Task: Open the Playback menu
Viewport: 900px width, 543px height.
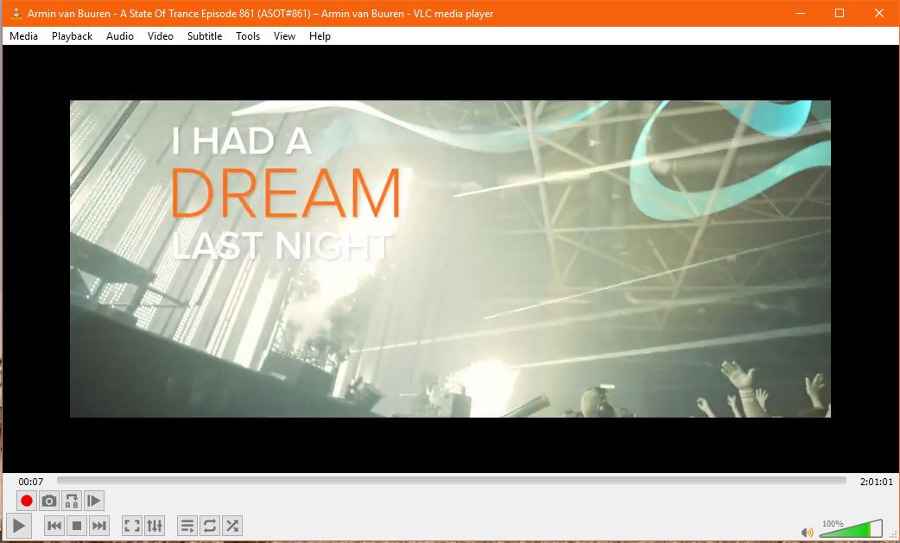Action: tap(72, 36)
